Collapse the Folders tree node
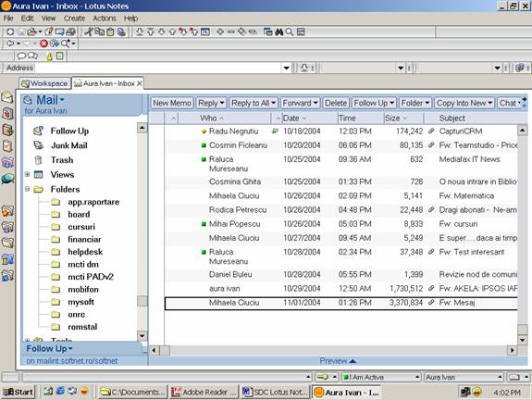 [28, 189]
